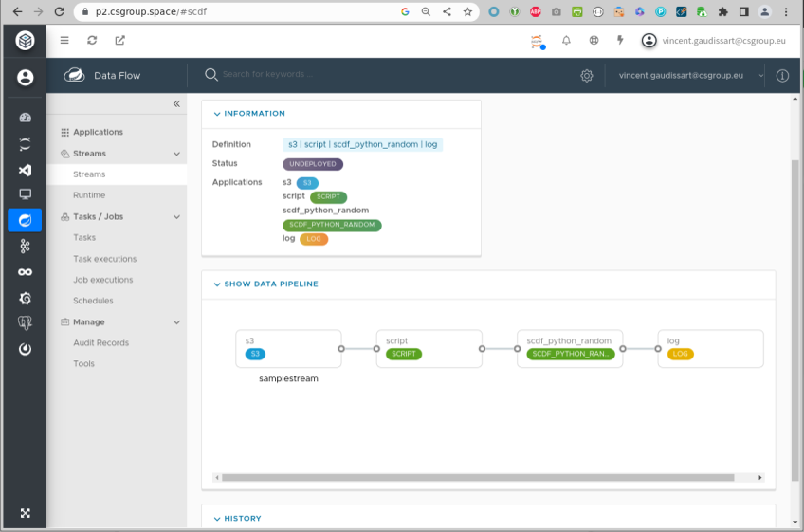
Task: Click the browser reload button
Action: point(60,11)
